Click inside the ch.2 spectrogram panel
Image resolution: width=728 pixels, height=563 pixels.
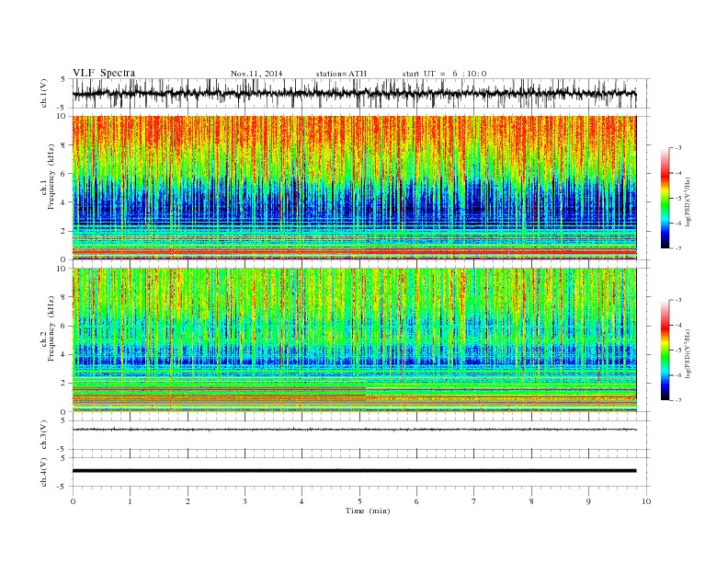pyautogui.click(x=354, y=340)
